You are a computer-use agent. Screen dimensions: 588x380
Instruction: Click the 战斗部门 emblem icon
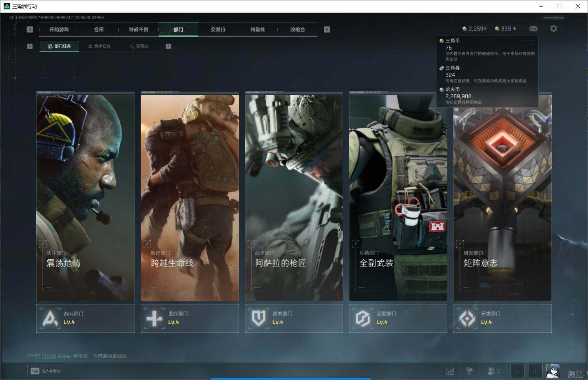pos(50,318)
